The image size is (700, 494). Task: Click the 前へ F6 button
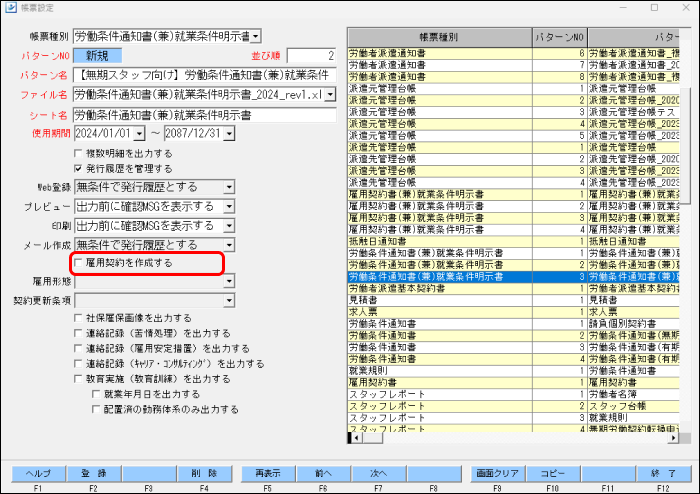click(x=323, y=474)
